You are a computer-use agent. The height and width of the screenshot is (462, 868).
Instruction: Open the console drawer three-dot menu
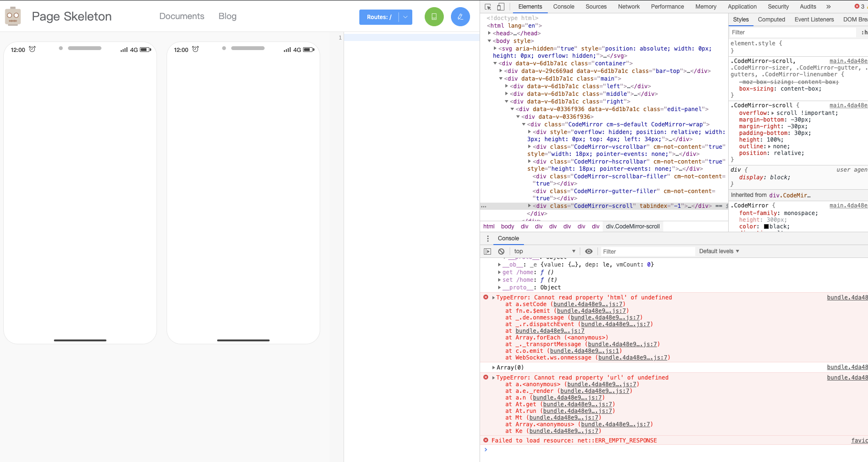click(488, 238)
